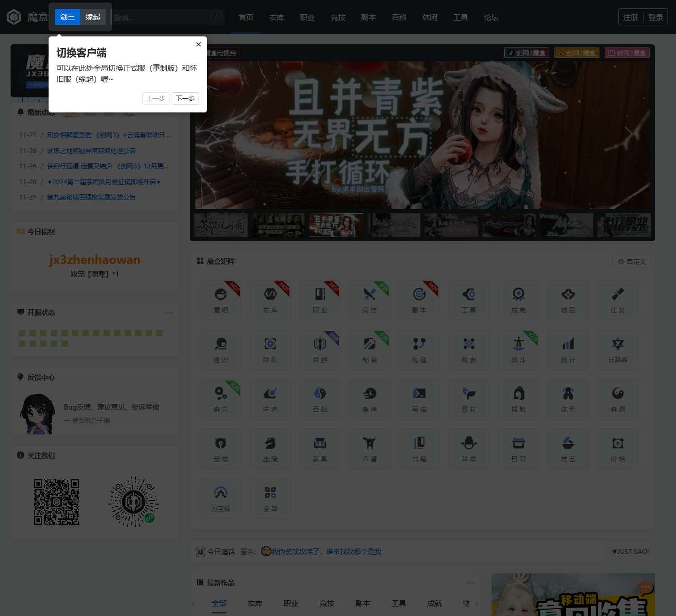
Task: Click 上一步 in the guide popup
Action: point(156,99)
